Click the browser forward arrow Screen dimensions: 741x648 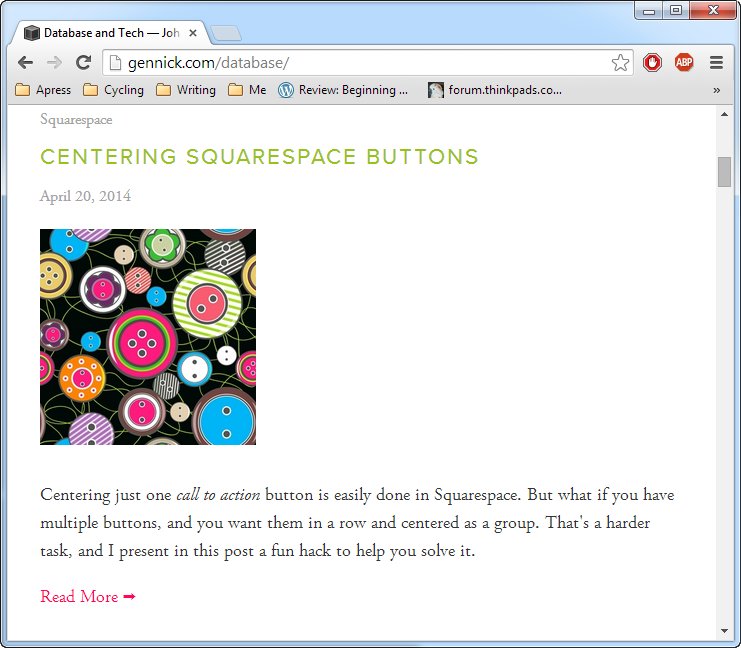[54, 62]
